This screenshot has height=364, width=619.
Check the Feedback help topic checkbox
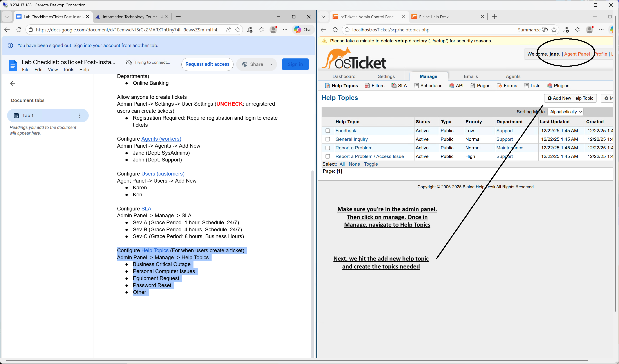tap(328, 131)
